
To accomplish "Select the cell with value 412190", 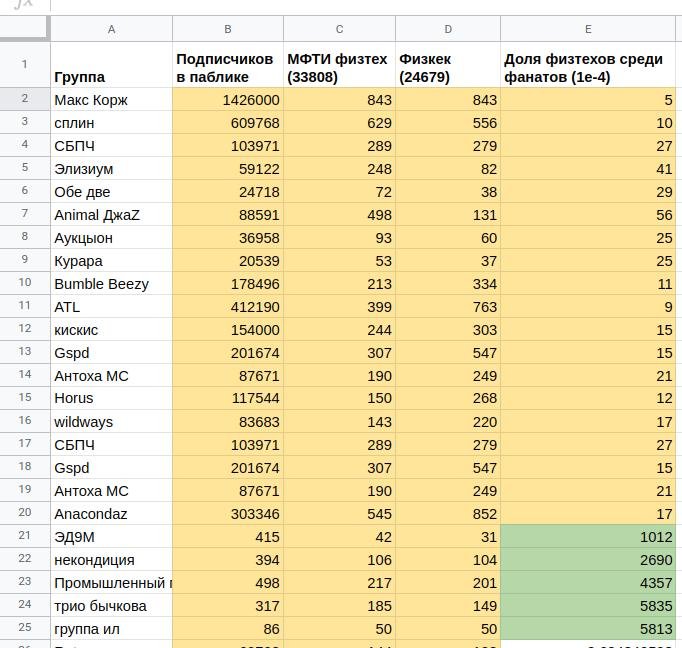I will [x=228, y=307].
